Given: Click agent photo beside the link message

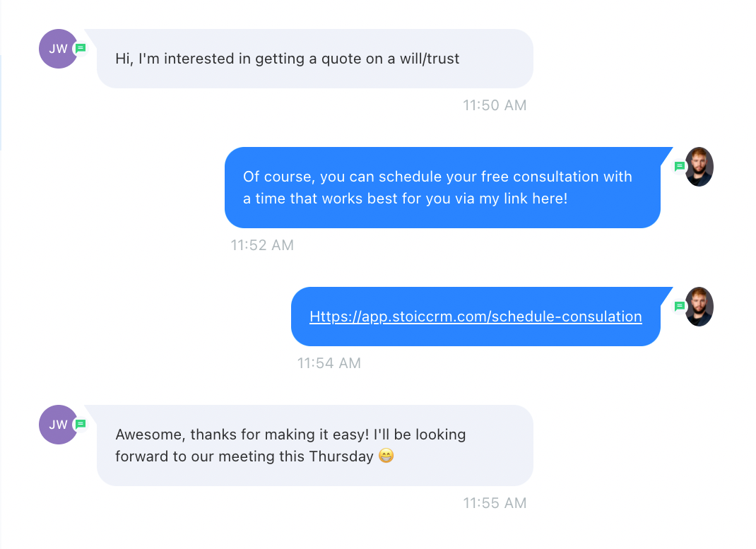Looking at the screenshot, I should pyautogui.click(x=699, y=307).
